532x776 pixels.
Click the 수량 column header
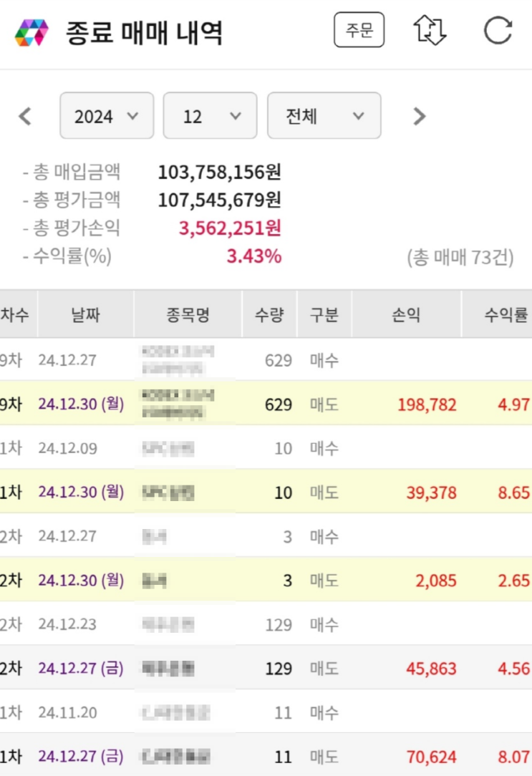coord(269,315)
